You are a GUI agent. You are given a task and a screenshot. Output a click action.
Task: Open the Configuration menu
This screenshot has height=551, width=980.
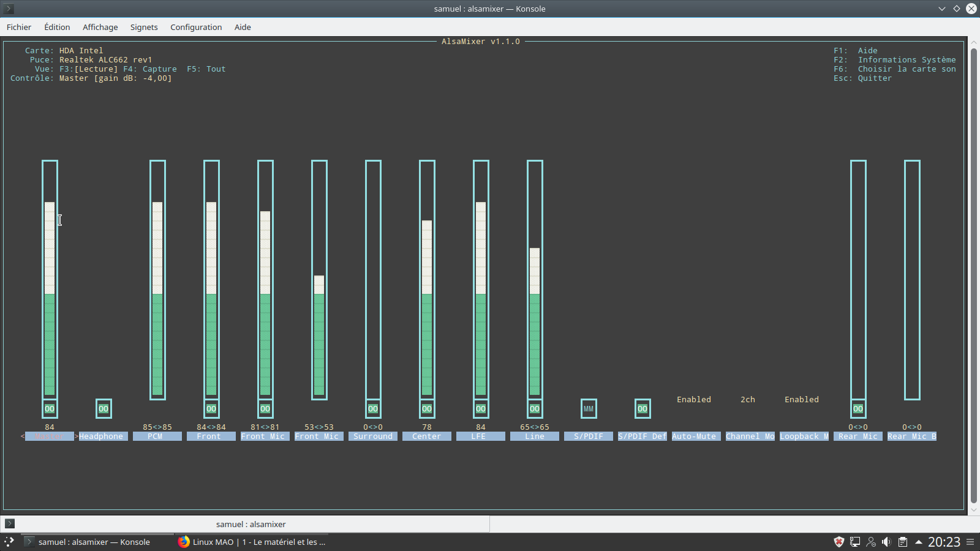pyautogui.click(x=196, y=27)
